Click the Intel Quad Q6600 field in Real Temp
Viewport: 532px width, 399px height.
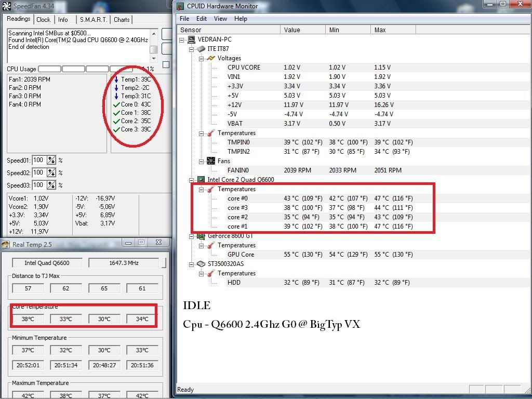pyautogui.click(x=47, y=263)
